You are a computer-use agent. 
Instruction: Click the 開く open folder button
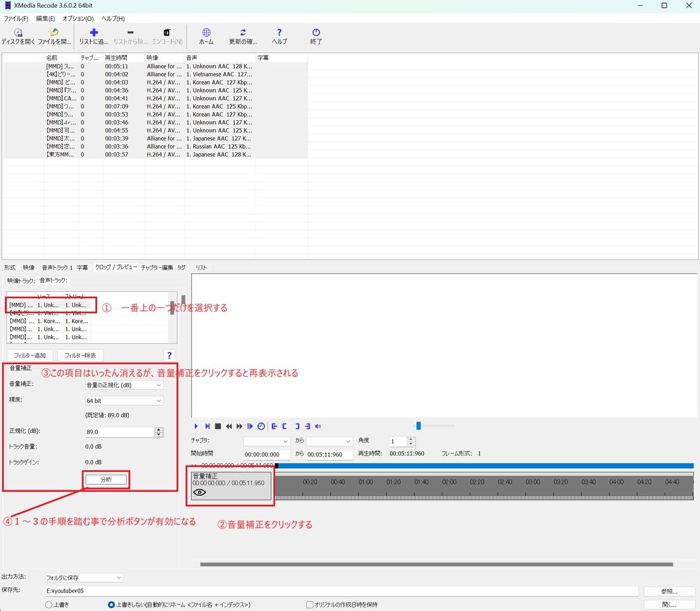[x=669, y=605]
